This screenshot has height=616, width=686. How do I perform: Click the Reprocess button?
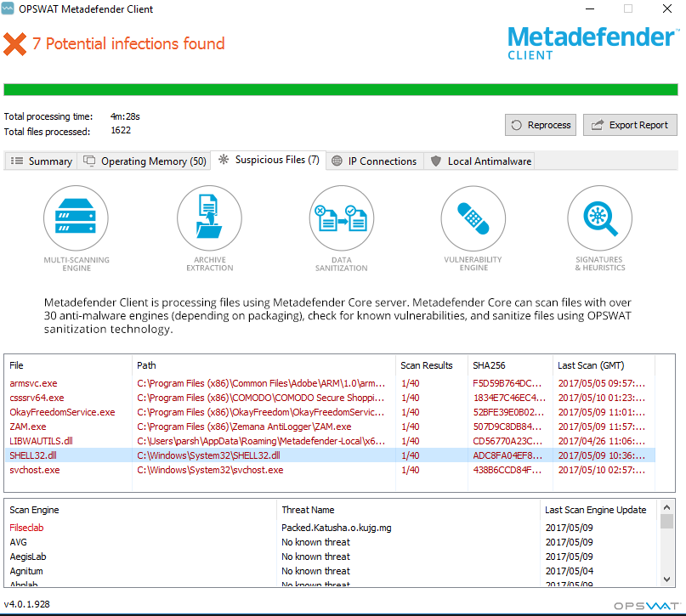[541, 125]
